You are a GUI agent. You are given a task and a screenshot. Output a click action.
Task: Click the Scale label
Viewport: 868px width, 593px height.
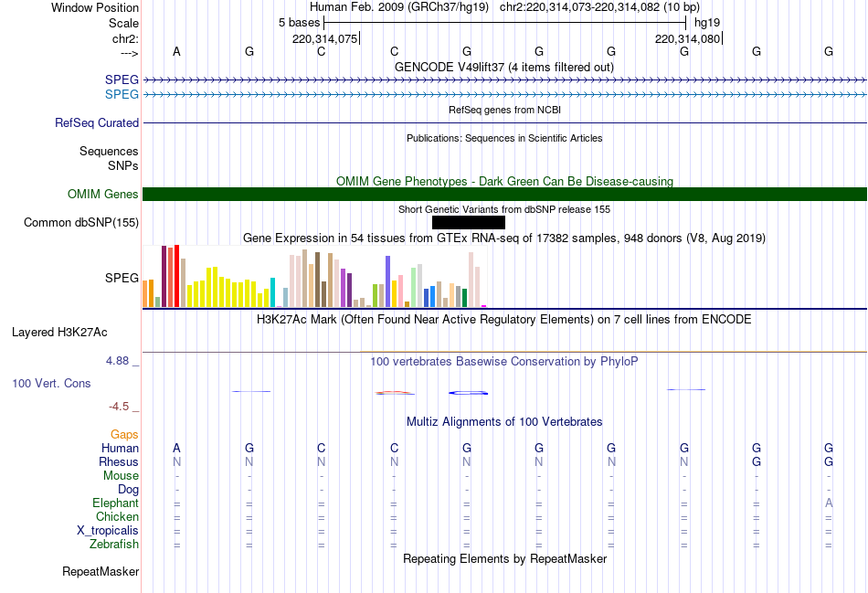(x=123, y=23)
